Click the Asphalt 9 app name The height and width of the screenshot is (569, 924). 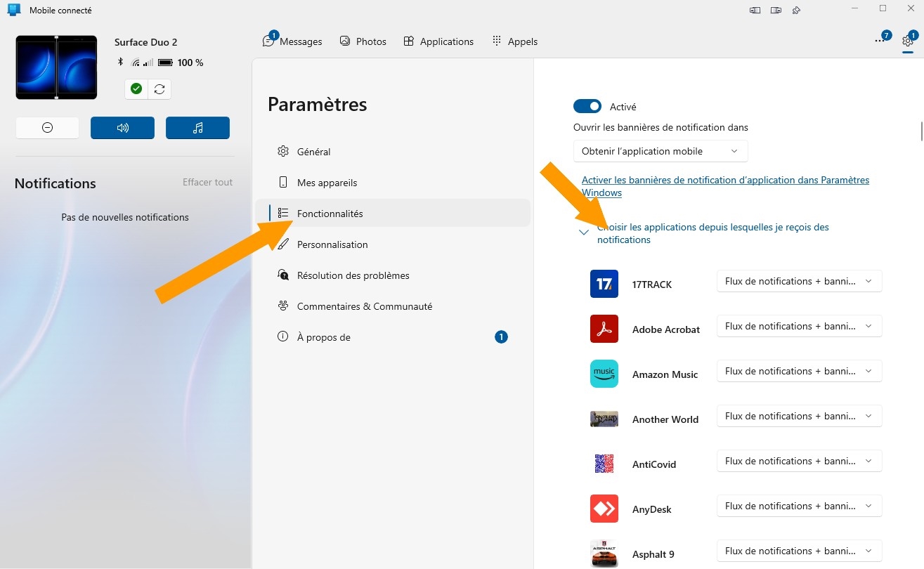point(653,554)
